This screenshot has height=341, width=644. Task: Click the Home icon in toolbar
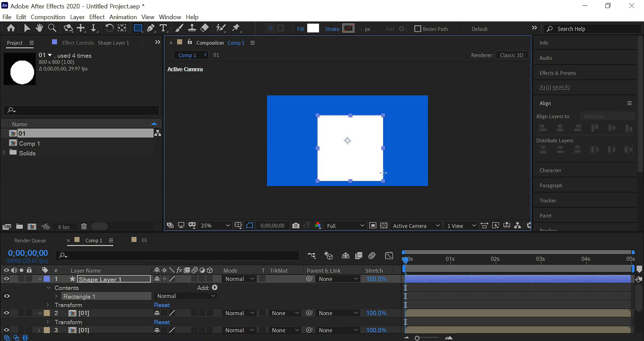pos(11,28)
